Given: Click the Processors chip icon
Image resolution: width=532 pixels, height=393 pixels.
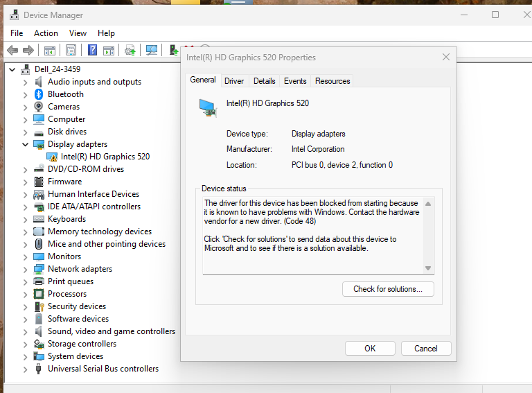Looking at the screenshot, I should (x=39, y=294).
